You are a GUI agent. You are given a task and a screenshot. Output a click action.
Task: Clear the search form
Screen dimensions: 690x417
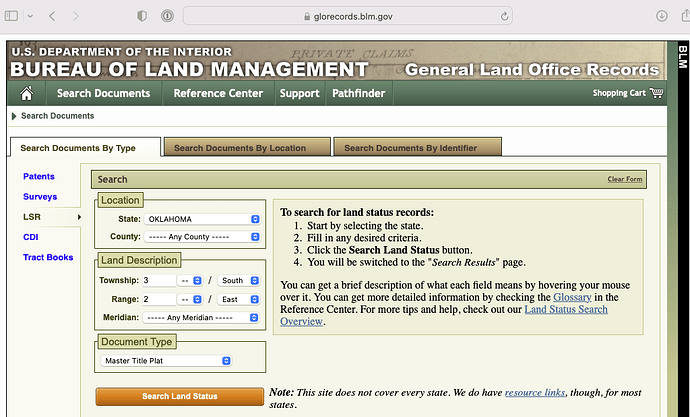point(624,179)
